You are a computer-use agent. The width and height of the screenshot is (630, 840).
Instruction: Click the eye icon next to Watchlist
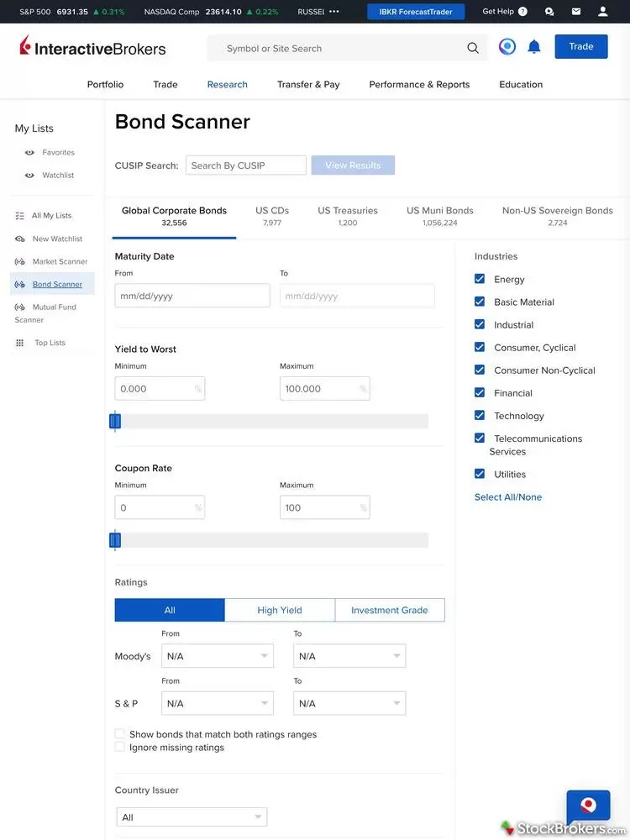(x=29, y=176)
